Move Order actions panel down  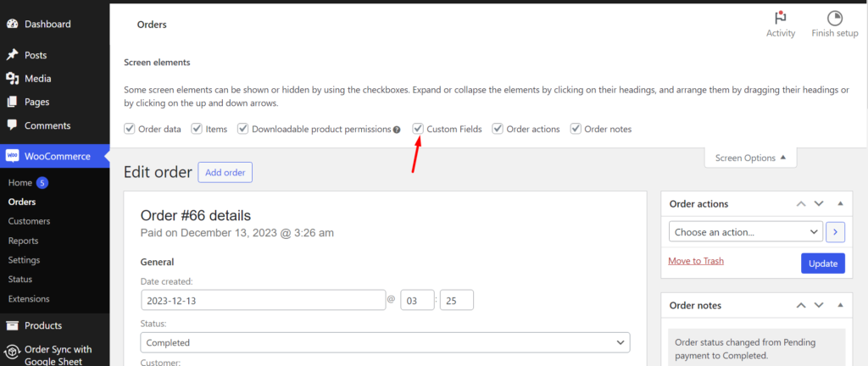819,203
